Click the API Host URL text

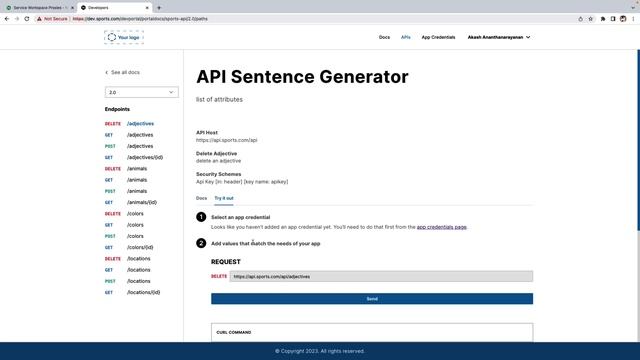click(x=227, y=140)
